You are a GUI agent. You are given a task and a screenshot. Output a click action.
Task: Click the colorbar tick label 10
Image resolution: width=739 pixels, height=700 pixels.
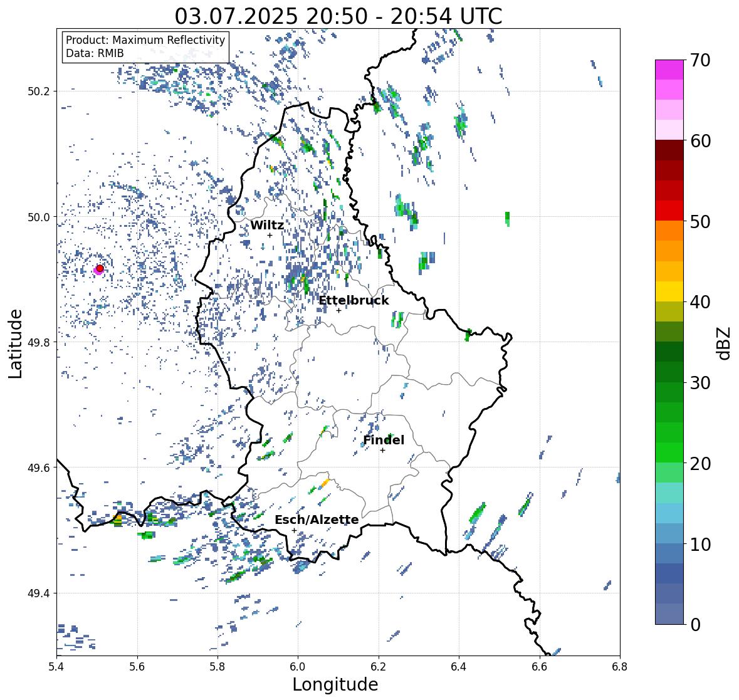pos(700,544)
